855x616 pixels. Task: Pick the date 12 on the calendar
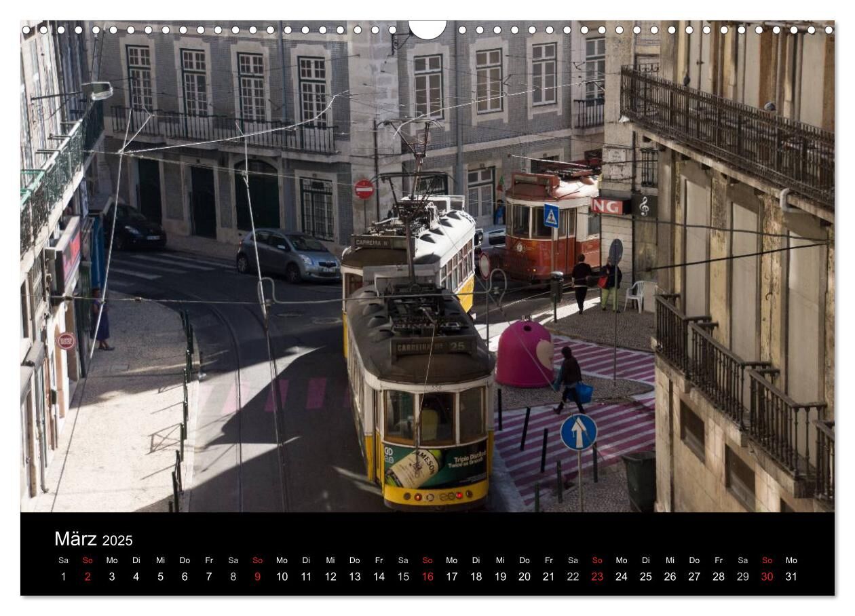pyautogui.click(x=330, y=577)
